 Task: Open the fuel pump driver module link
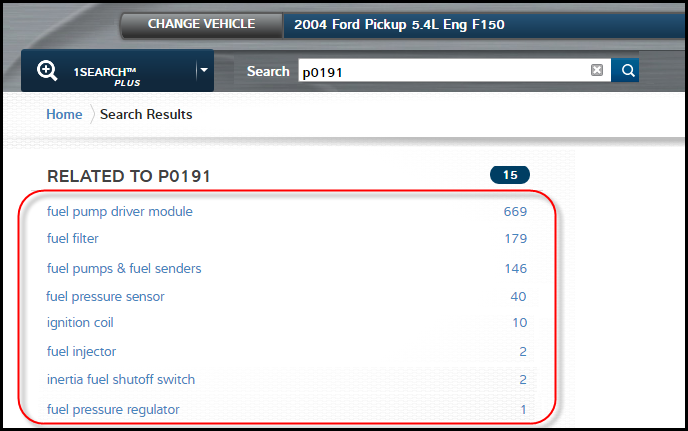(120, 212)
